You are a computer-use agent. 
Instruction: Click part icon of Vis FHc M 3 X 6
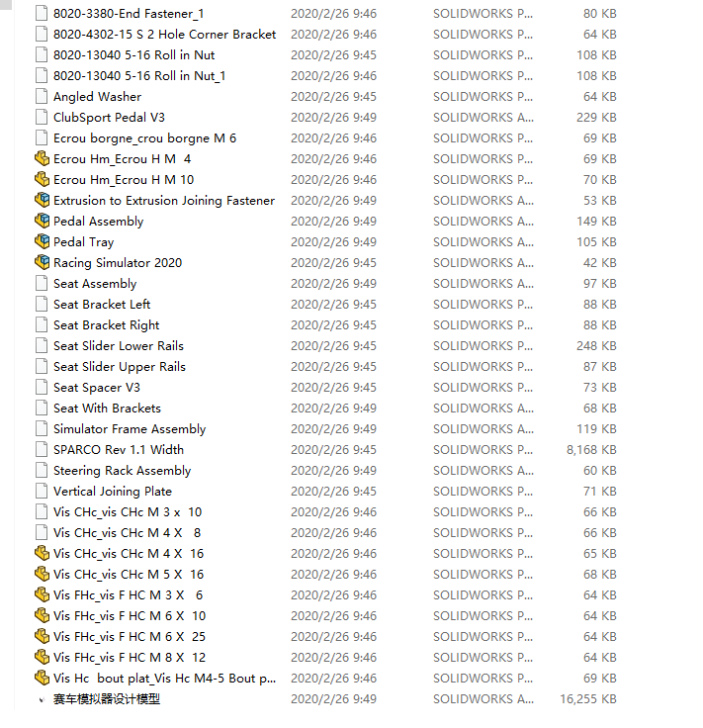(42, 595)
